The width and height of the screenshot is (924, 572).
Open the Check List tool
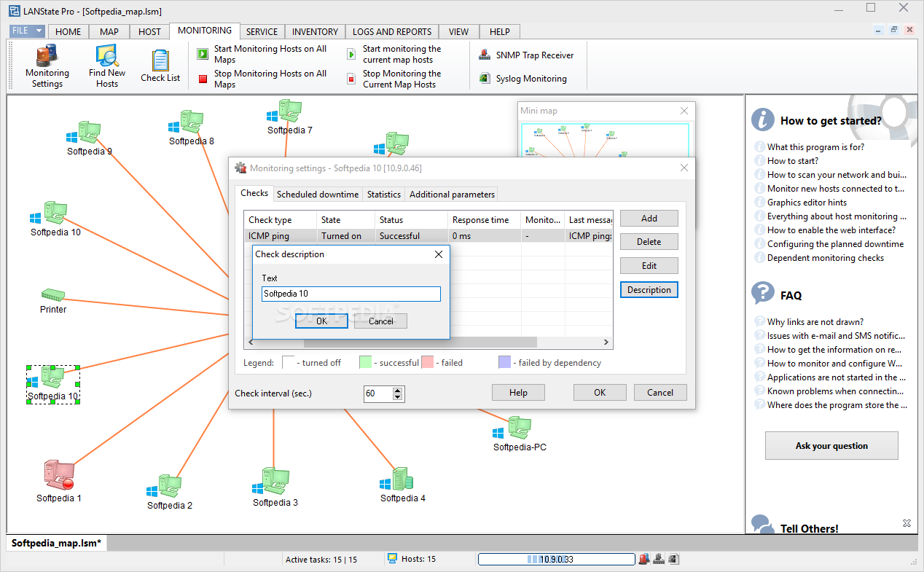point(160,66)
